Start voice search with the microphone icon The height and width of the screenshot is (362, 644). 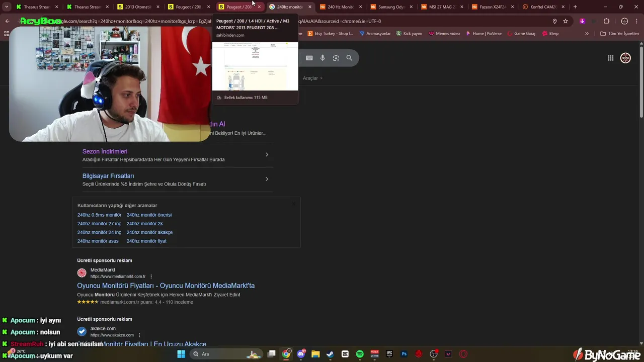point(323,58)
